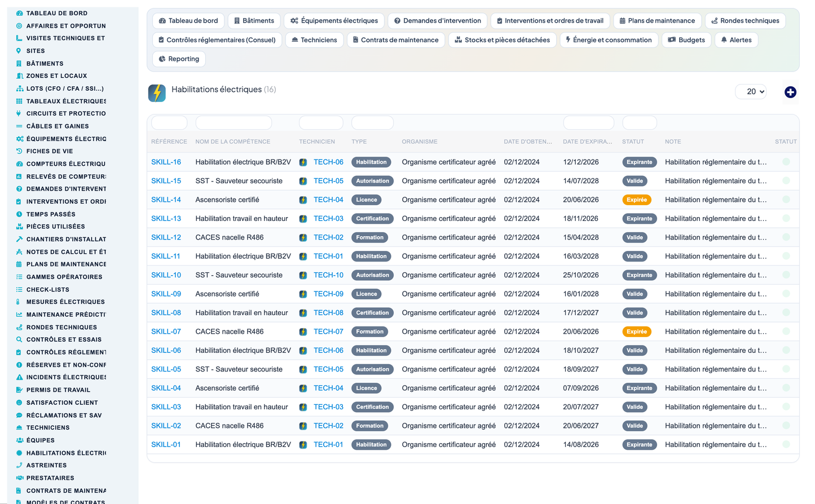Click the technician icon beside TECH-06 in SKILL-16 row
The width and height of the screenshot is (815, 504).
(x=303, y=162)
